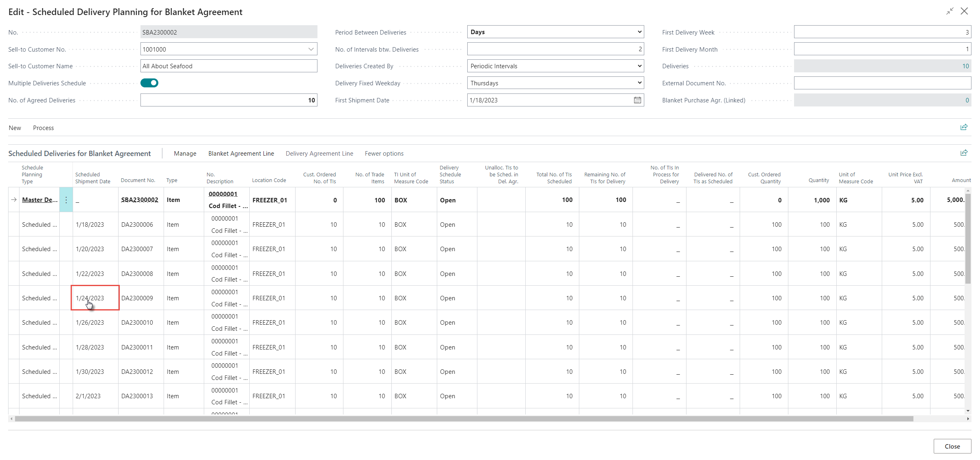Expand the Sell-to Customer No. lookup arrow
This screenshot has height=460, width=980.
click(x=311, y=49)
